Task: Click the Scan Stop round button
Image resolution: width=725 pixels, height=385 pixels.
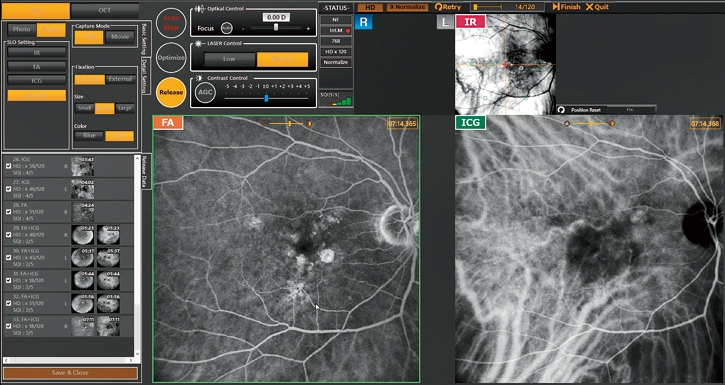Action: 171,23
